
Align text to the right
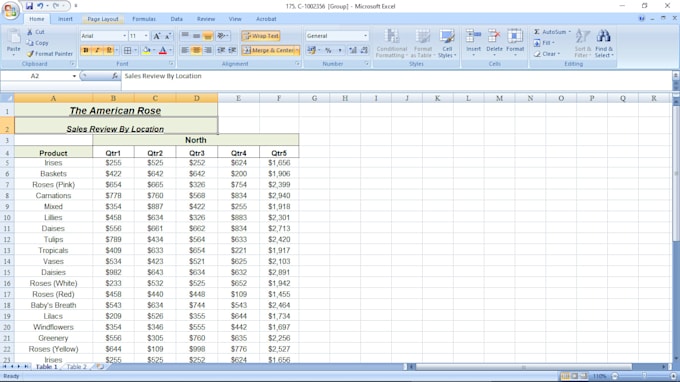click(208, 50)
